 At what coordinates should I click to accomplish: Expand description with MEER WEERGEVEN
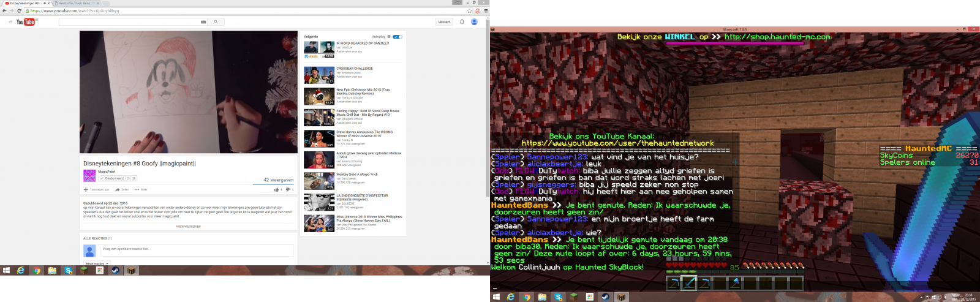[189, 227]
